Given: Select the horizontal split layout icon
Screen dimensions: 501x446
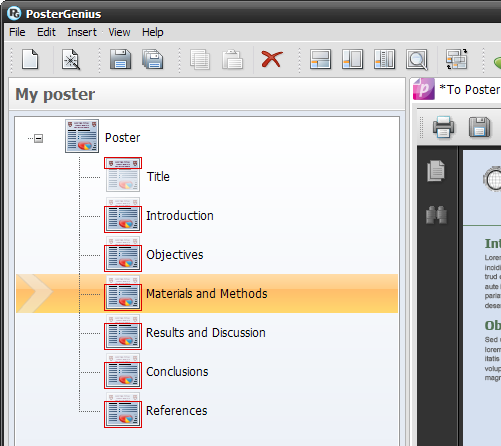Looking at the screenshot, I should pos(320,59).
